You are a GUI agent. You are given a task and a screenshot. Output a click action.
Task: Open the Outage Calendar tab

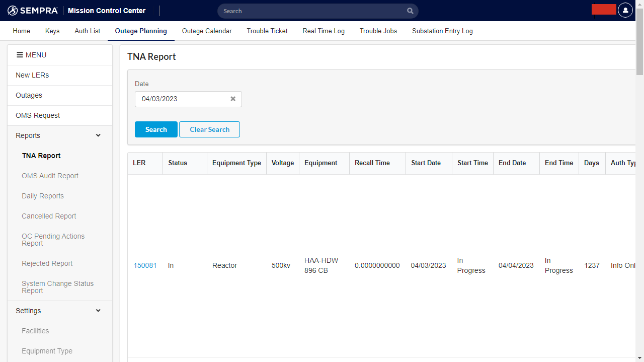(207, 31)
